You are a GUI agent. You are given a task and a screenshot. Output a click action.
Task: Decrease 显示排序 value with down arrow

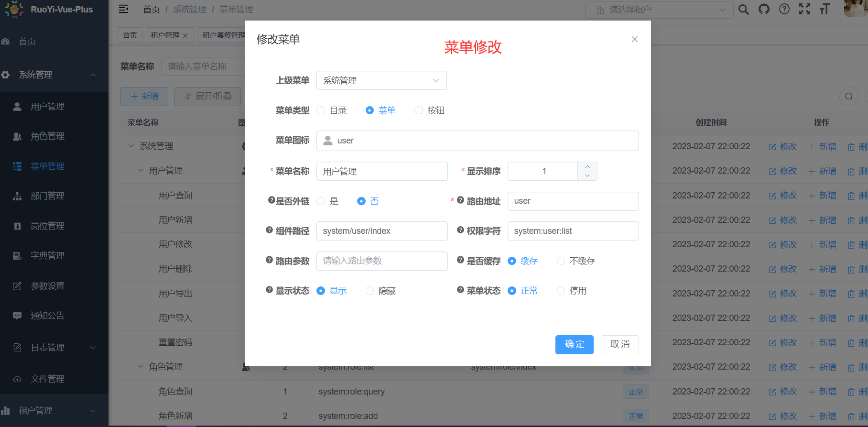click(x=587, y=176)
